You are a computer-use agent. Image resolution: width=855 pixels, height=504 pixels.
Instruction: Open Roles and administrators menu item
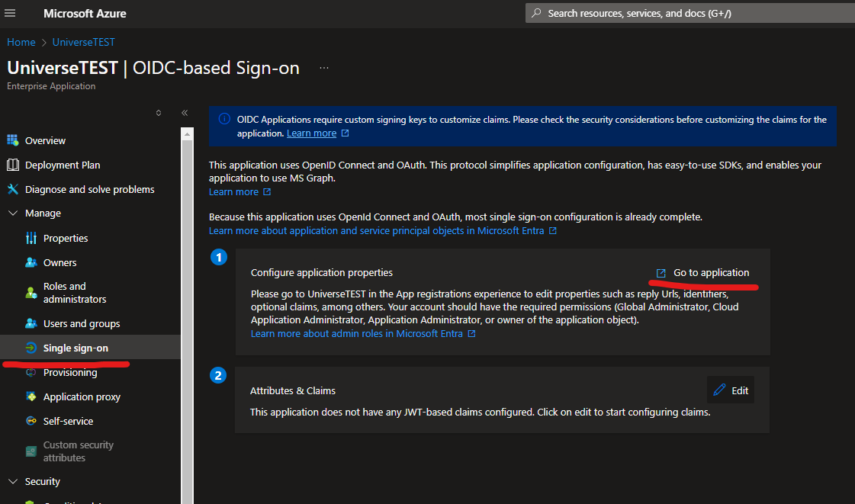point(75,293)
